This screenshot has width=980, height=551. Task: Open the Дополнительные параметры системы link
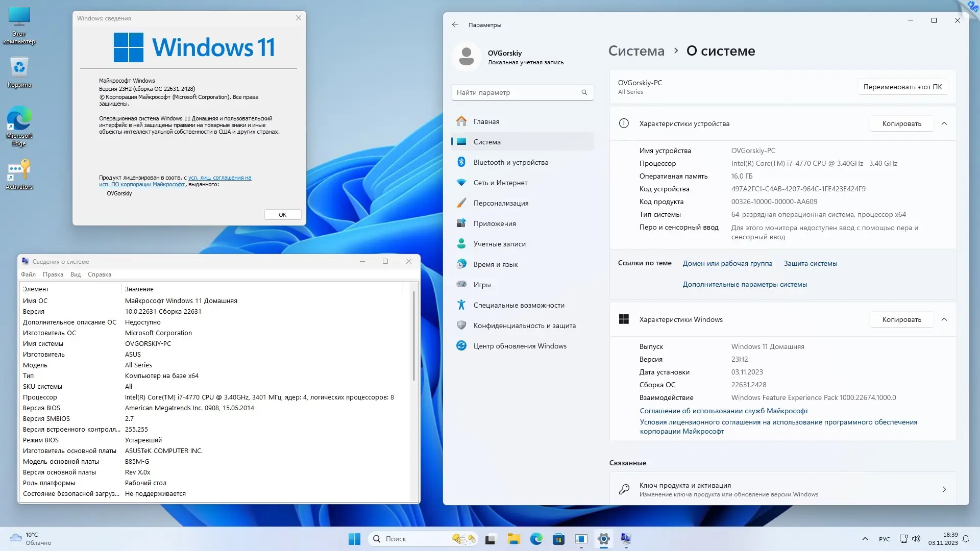(744, 284)
